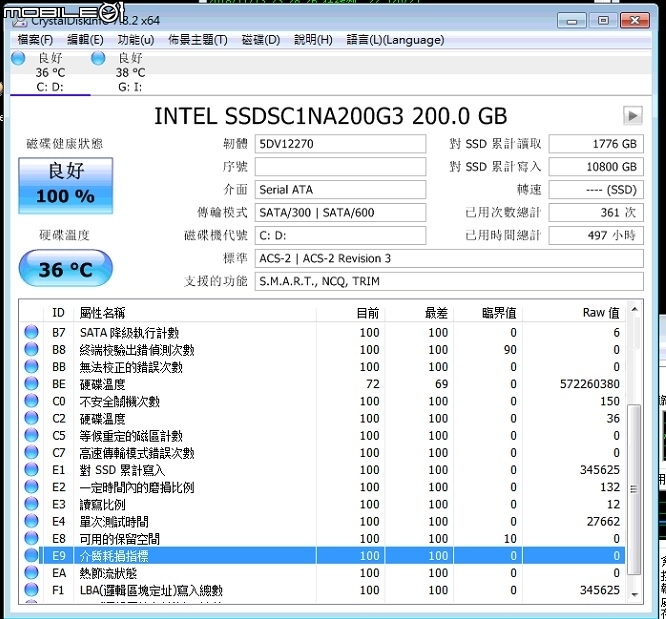Viewport: 666px width, 619px height.
Task: Select the B7 SATA 降級執行計數 row
Action: point(322,332)
